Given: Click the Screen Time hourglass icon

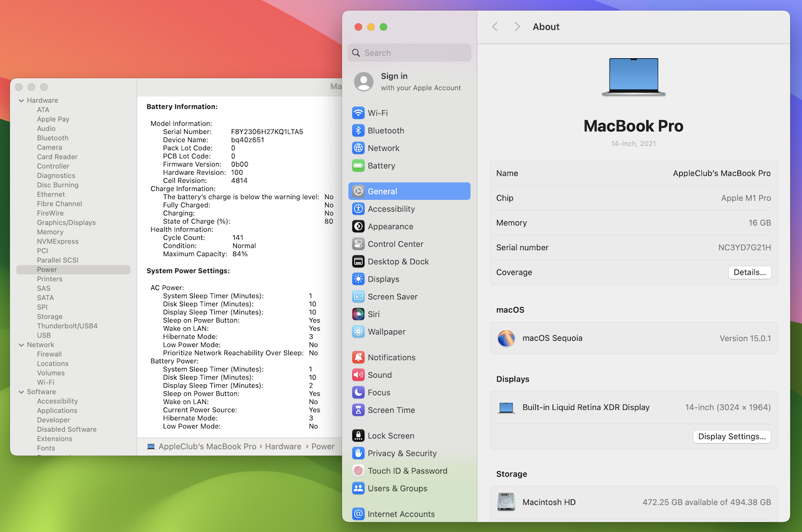Looking at the screenshot, I should [x=358, y=410].
